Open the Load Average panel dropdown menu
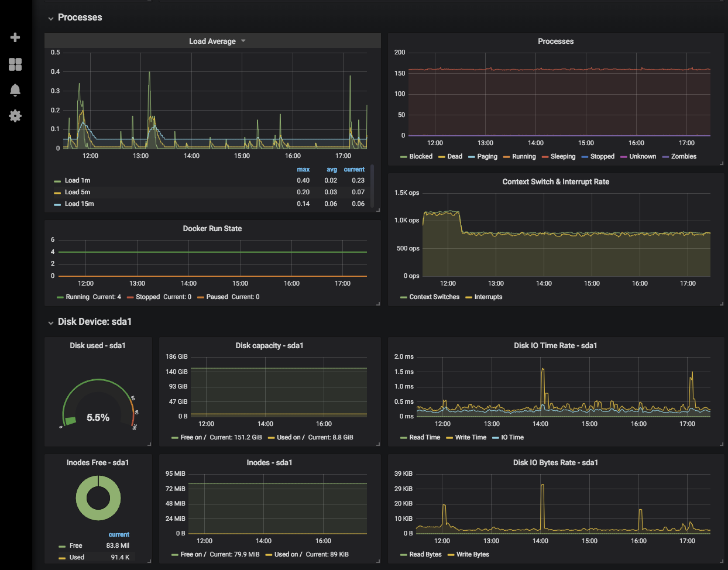This screenshot has height=570, width=728. coord(243,41)
